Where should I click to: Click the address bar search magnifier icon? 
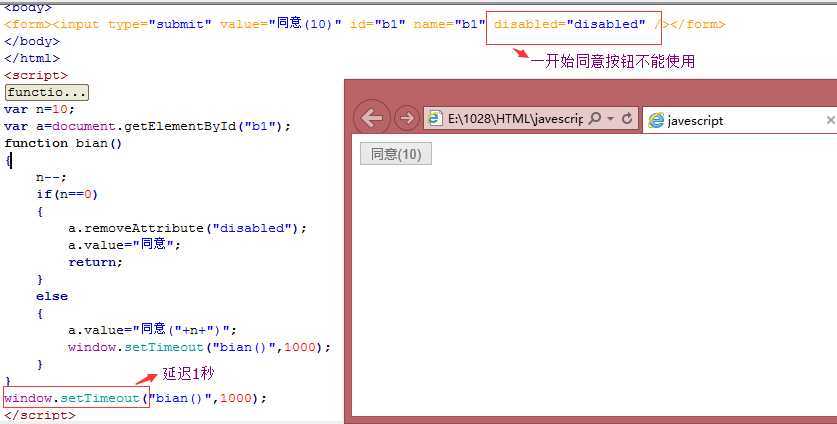(594, 118)
